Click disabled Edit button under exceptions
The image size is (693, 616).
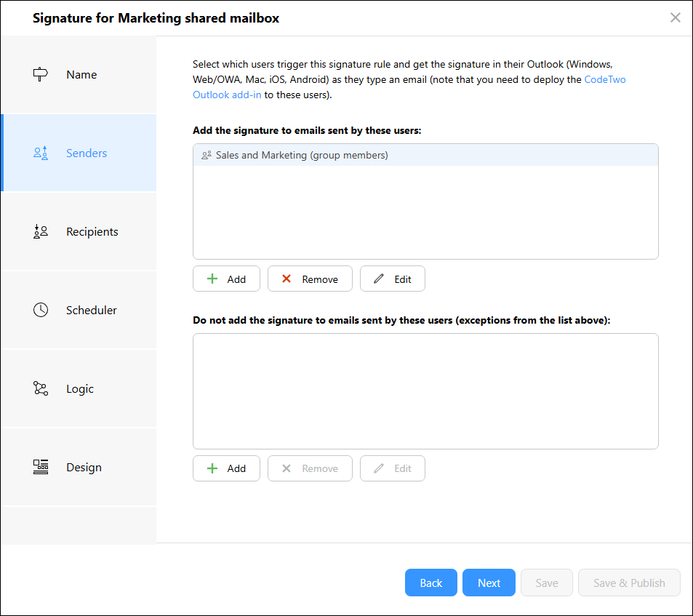[393, 468]
